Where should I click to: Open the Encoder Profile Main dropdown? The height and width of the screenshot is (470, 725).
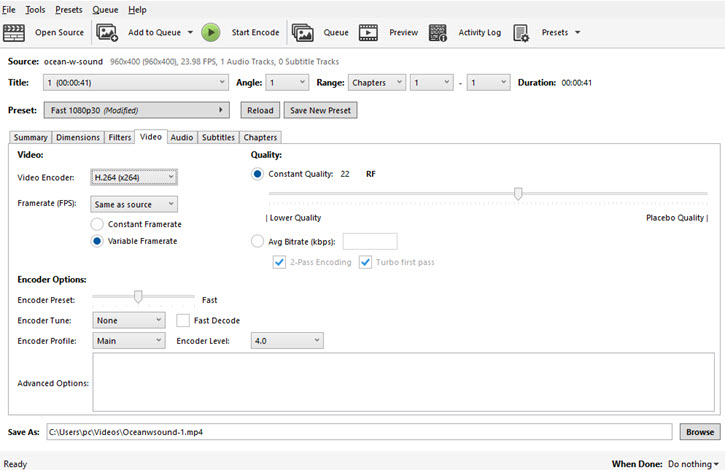pos(129,340)
